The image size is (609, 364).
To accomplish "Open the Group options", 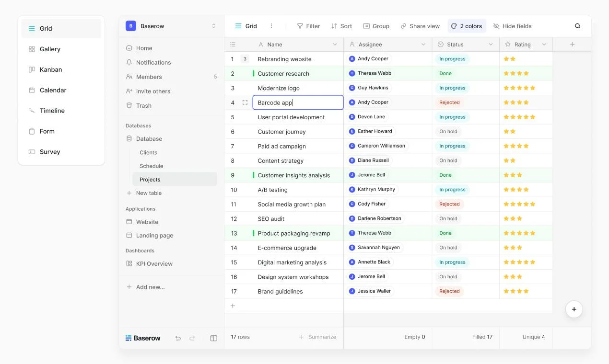I will [376, 26].
